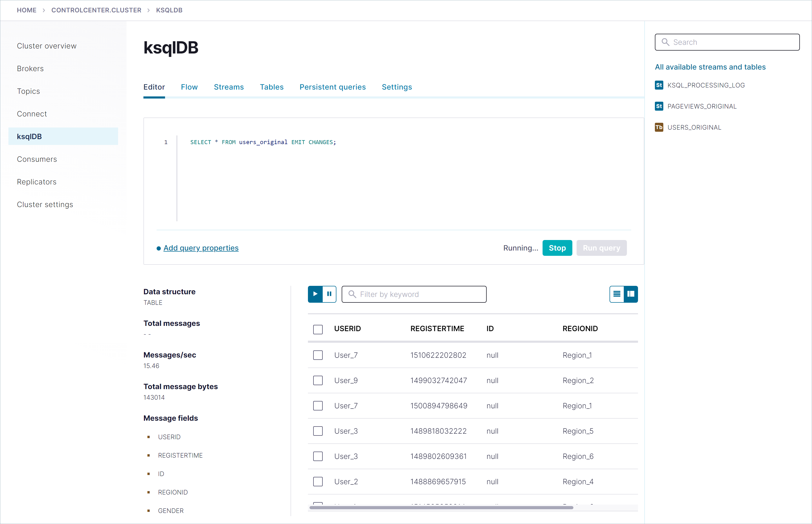The image size is (812, 524).
Task: Click the USERS_ORIGINAL table icon
Action: point(659,127)
